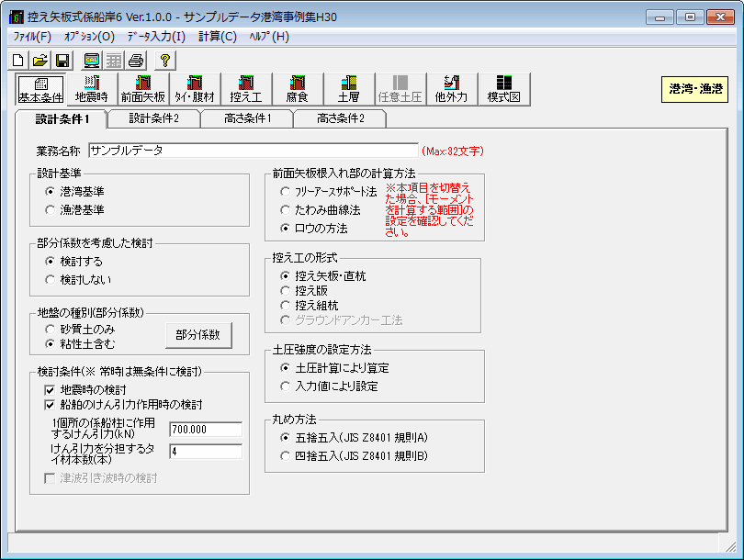The height and width of the screenshot is (560, 744).
Task: Select 控え組杭 anchorage type
Action: 310,306
